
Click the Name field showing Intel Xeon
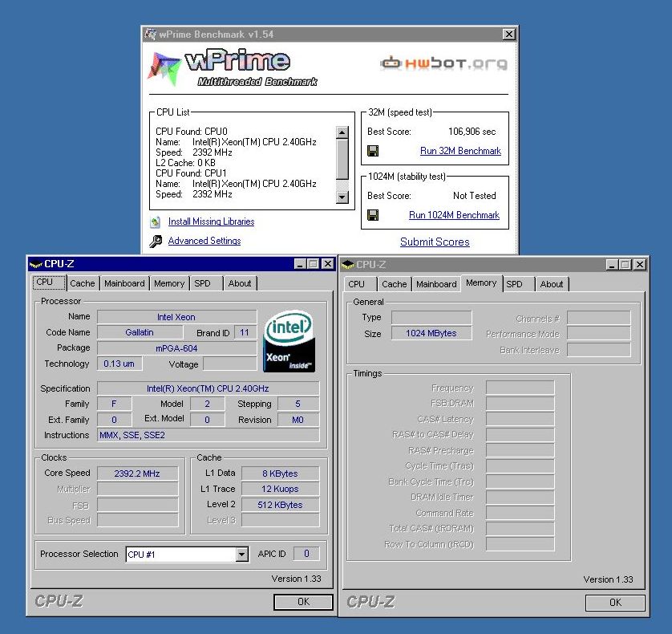point(176,317)
